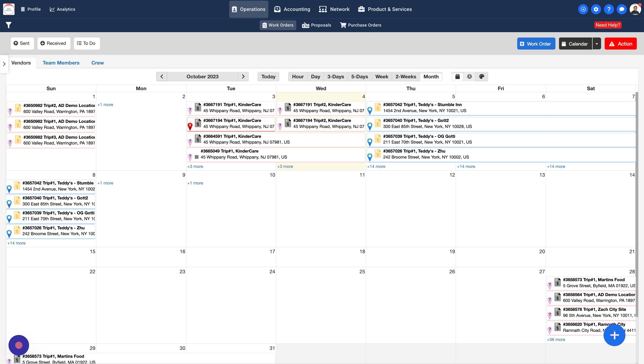The width and height of the screenshot is (644, 364).
Task: Open the settings gear icon
Action: click(596, 9)
